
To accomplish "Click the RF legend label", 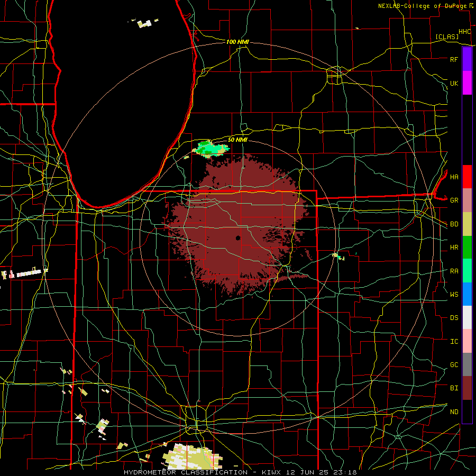I will point(454,59).
